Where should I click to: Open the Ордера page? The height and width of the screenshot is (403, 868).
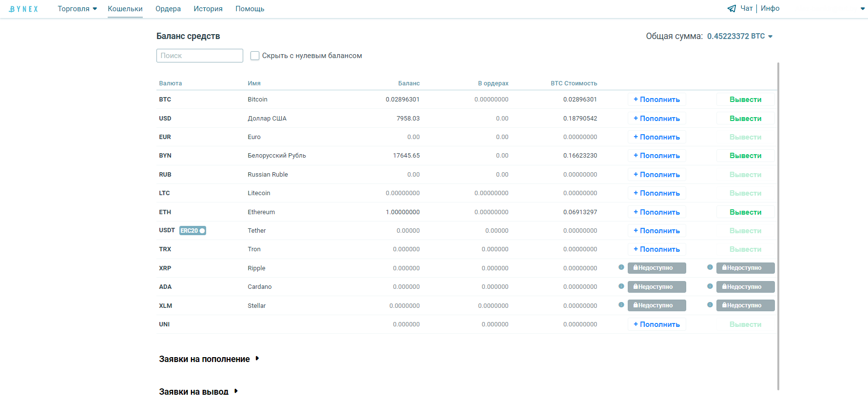tap(168, 9)
